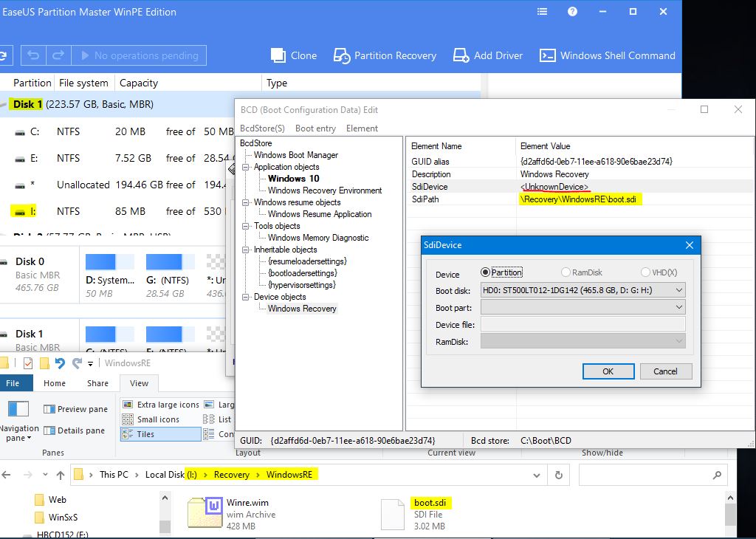This screenshot has height=539, width=756.
Task: Select Windows Recovery Environment tree item
Action: click(325, 190)
